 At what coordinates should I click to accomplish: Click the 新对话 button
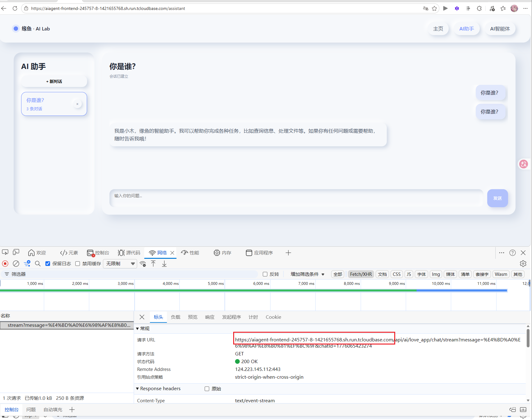(x=54, y=81)
